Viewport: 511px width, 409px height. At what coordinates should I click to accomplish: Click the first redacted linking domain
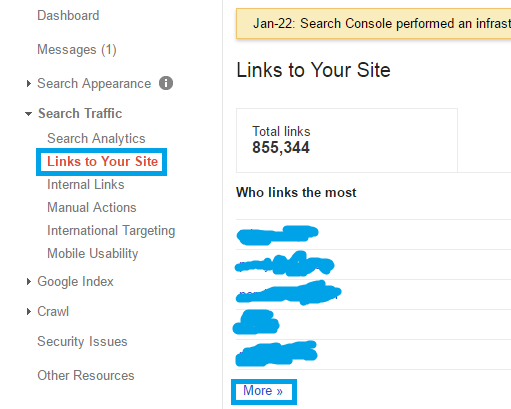point(277,235)
